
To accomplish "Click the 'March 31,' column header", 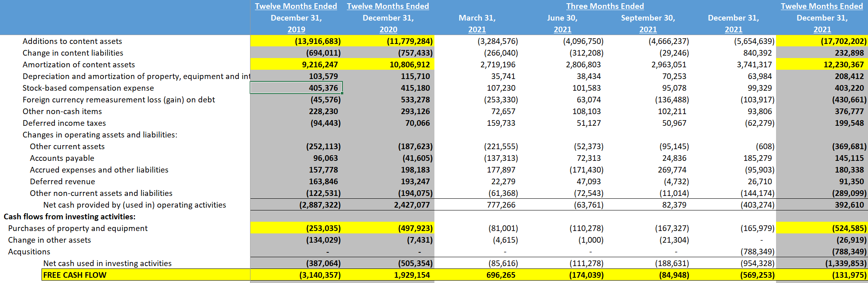I will coord(477,18).
